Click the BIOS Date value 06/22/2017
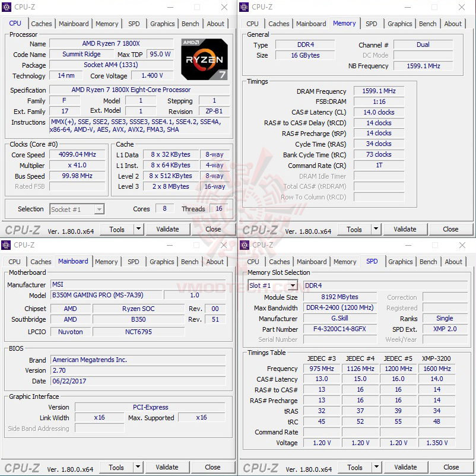Viewport: 476px width, 476px height. [x=138, y=381]
